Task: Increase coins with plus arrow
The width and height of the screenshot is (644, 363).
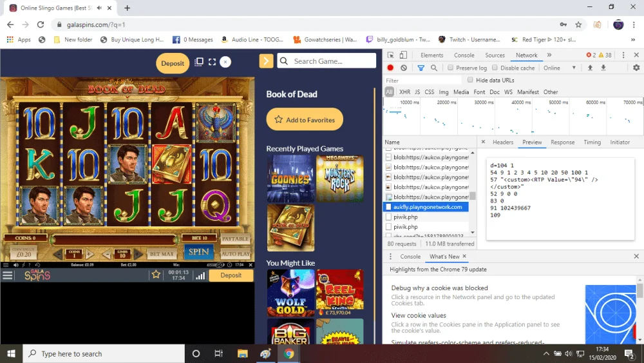Action: (90, 254)
